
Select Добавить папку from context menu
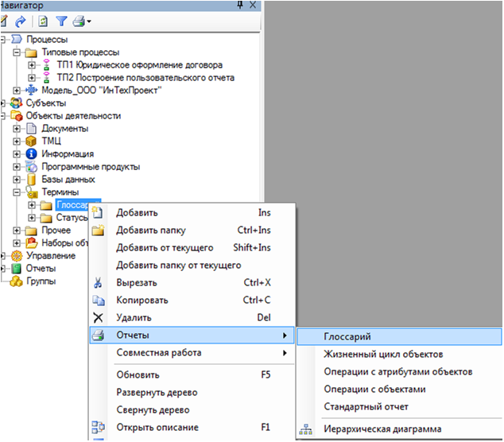pos(151,231)
